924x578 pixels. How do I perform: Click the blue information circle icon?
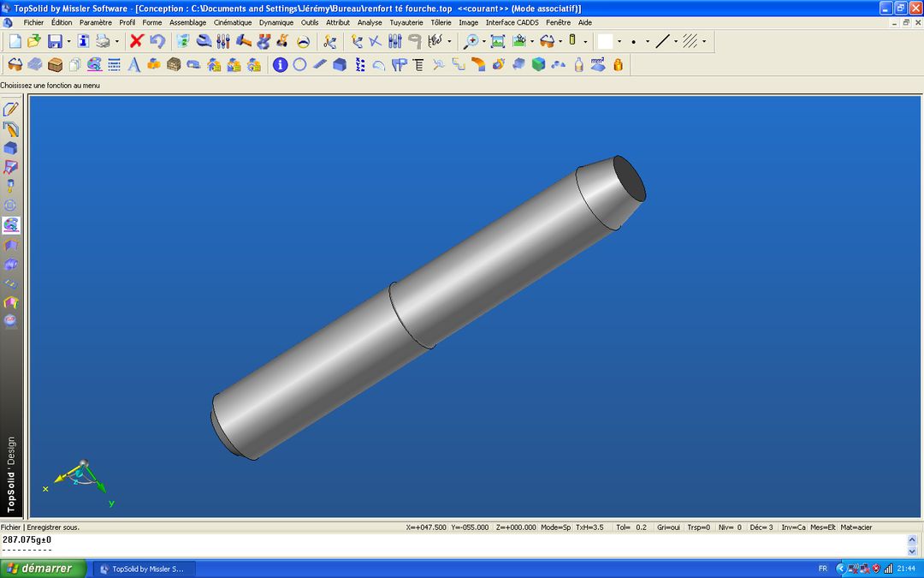coord(280,64)
